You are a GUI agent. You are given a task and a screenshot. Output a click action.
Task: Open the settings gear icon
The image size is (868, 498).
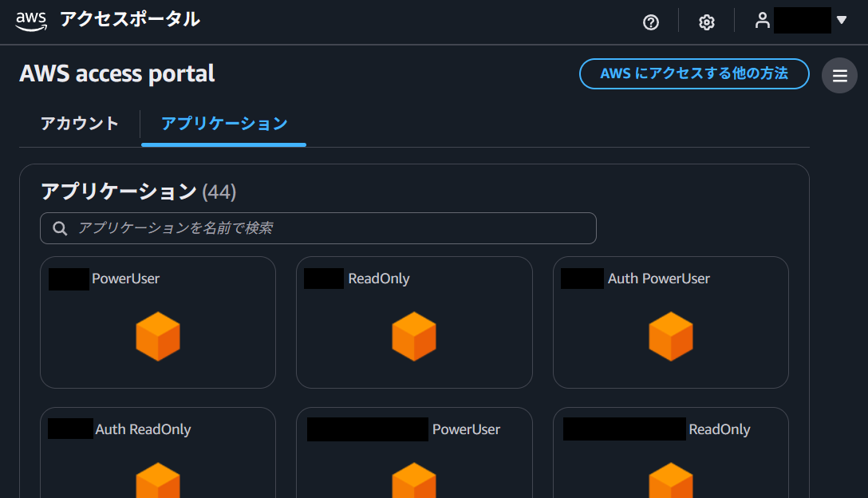706,22
